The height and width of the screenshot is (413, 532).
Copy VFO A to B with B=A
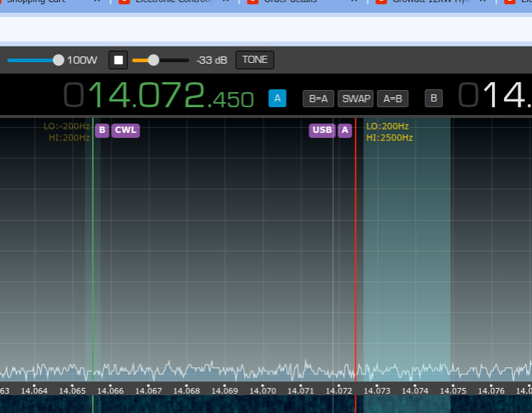318,99
